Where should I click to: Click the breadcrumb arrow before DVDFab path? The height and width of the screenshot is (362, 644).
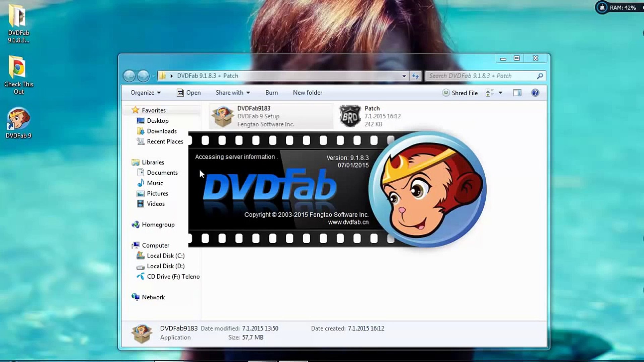click(171, 76)
